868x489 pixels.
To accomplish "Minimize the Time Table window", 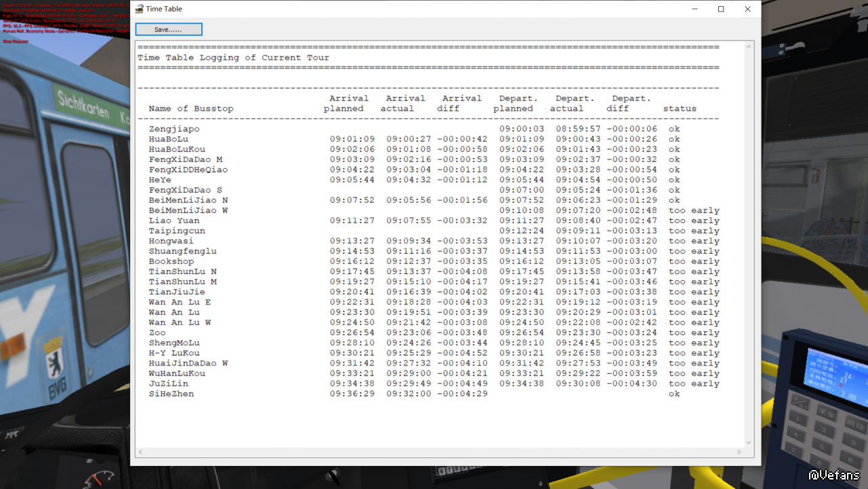I will [695, 9].
